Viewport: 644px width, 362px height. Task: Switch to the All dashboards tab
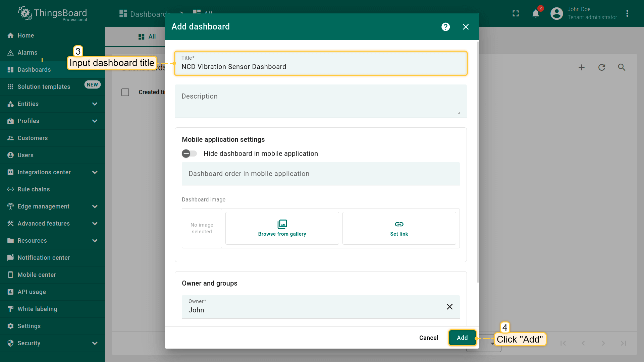coord(147,37)
